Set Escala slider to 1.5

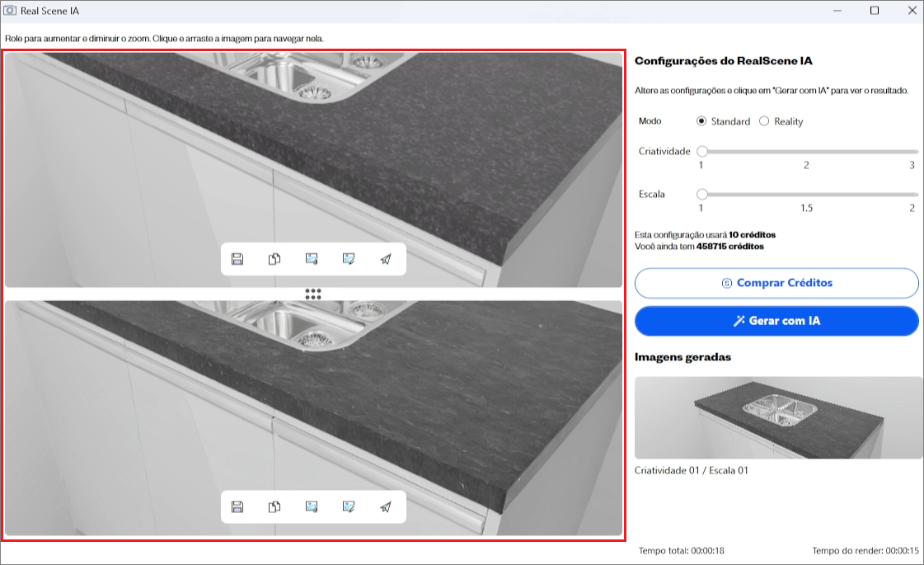click(806, 194)
